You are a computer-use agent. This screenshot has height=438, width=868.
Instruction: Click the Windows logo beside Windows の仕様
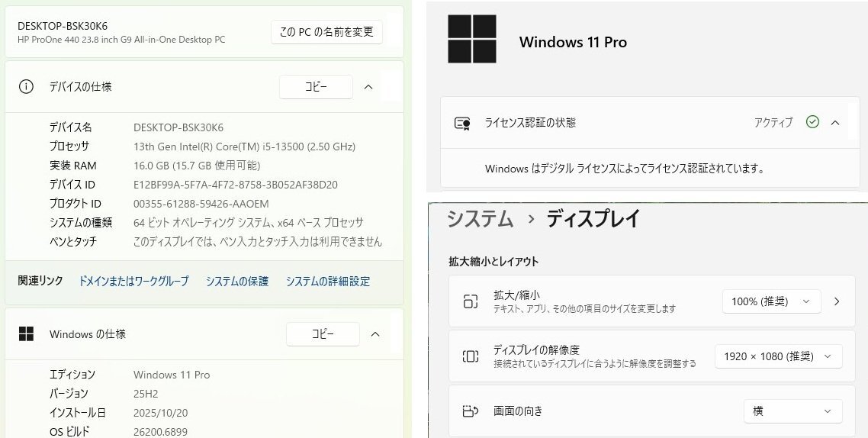click(26, 334)
